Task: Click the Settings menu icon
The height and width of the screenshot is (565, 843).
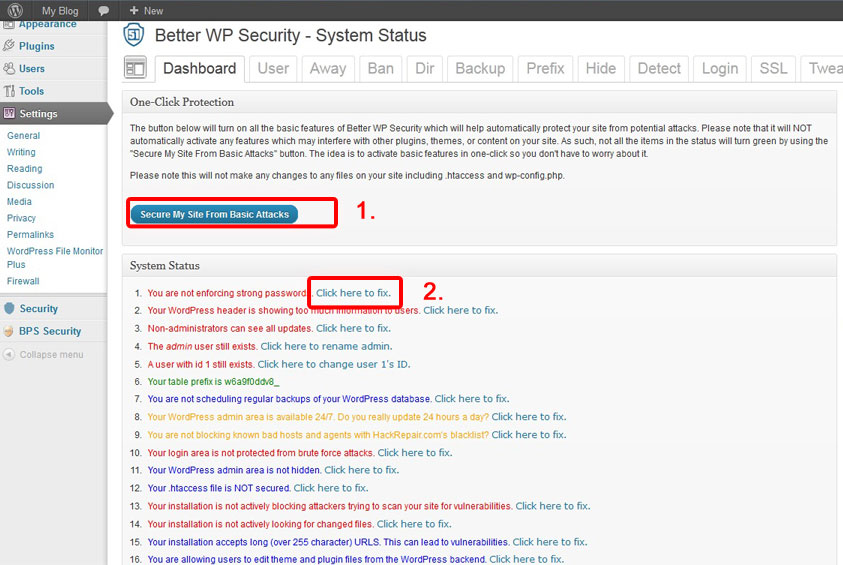Action: (9, 113)
